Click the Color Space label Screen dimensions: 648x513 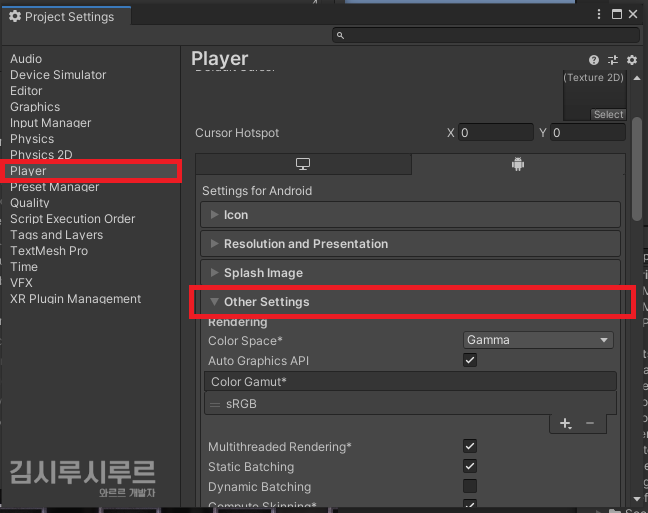245,341
